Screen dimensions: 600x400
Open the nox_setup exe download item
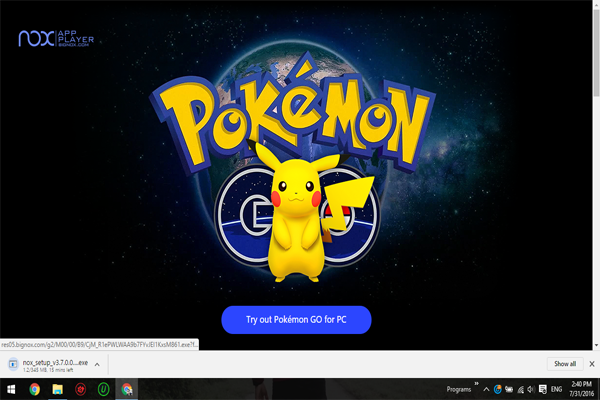55,365
